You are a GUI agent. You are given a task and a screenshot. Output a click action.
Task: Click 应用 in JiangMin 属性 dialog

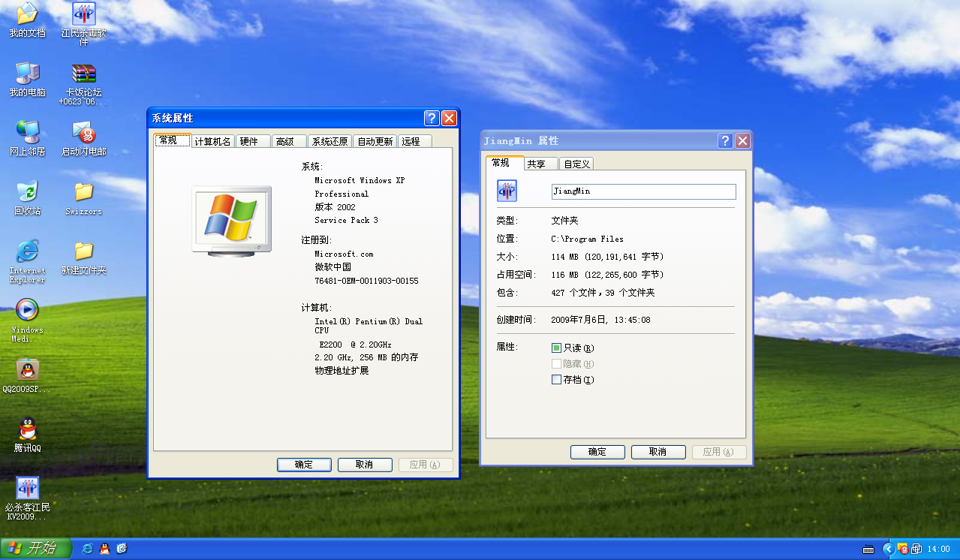coord(719,452)
